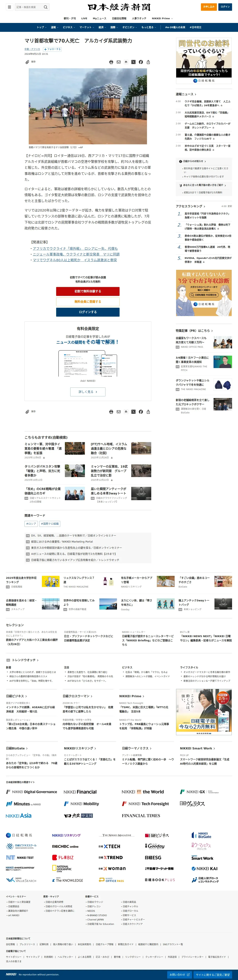Select the #国際テロ組織 keyword tag
This screenshot has width=238, height=980.
coord(50,524)
